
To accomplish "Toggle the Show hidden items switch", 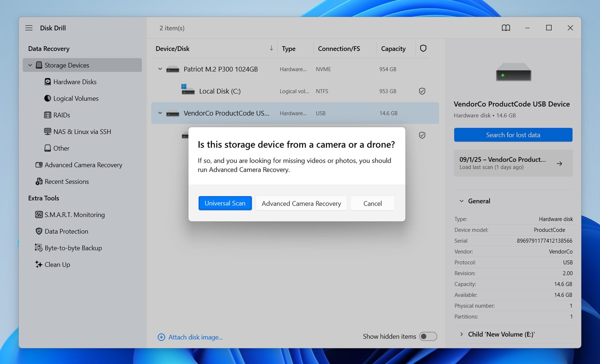I will click(x=427, y=337).
